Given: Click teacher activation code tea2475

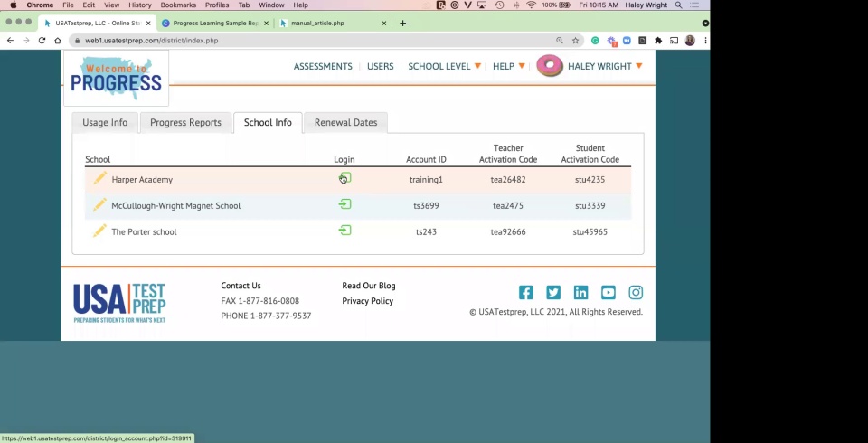Looking at the screenshot, I should (x=508, y=205).
